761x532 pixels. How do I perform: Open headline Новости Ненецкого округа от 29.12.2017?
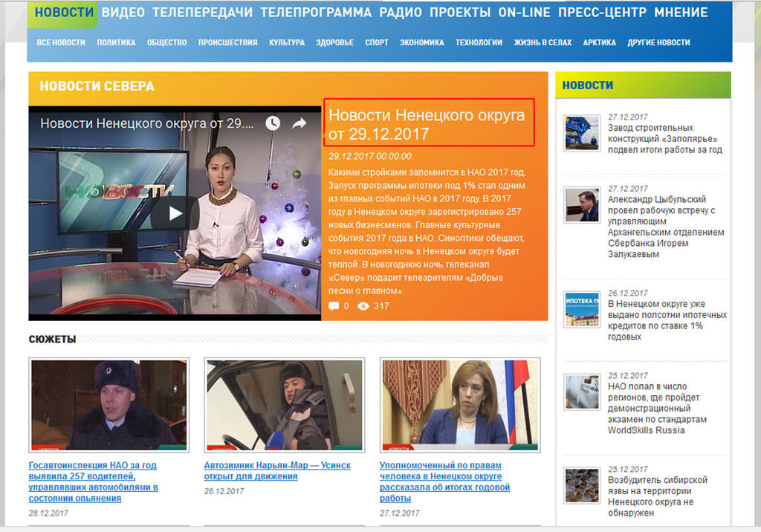pyautogui.click(x=427, y=124)
